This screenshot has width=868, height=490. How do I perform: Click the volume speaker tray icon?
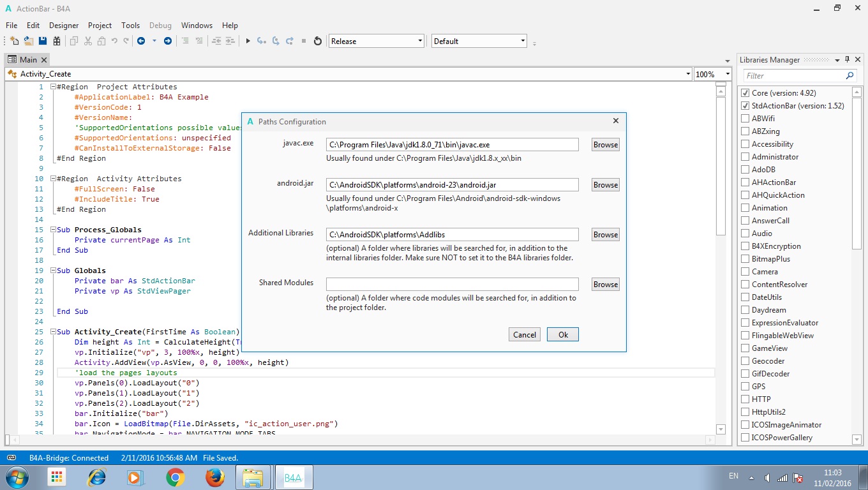[767, 477]
